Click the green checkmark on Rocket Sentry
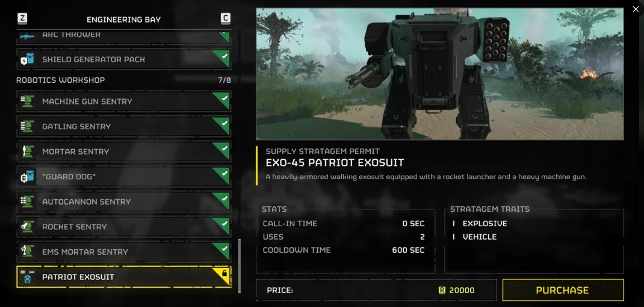Image resolution: width=644 pixels, height=307 pixels. coord(225,223)
